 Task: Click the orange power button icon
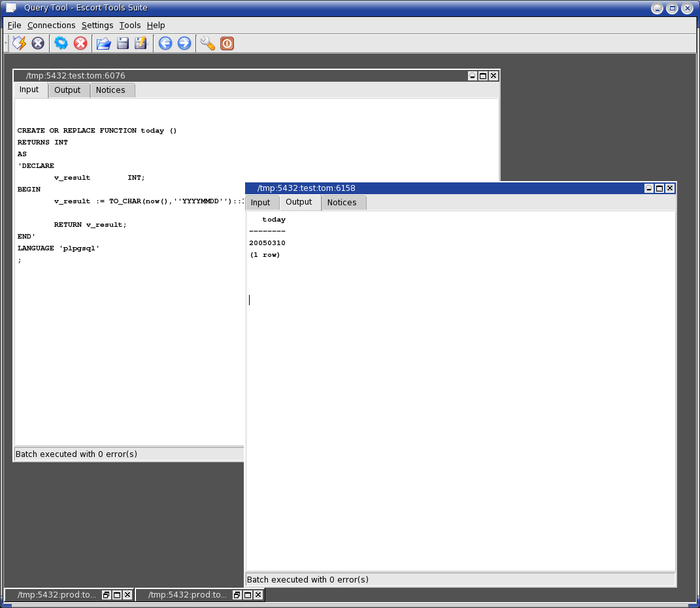pyautogui.click(x=227, y=43)
